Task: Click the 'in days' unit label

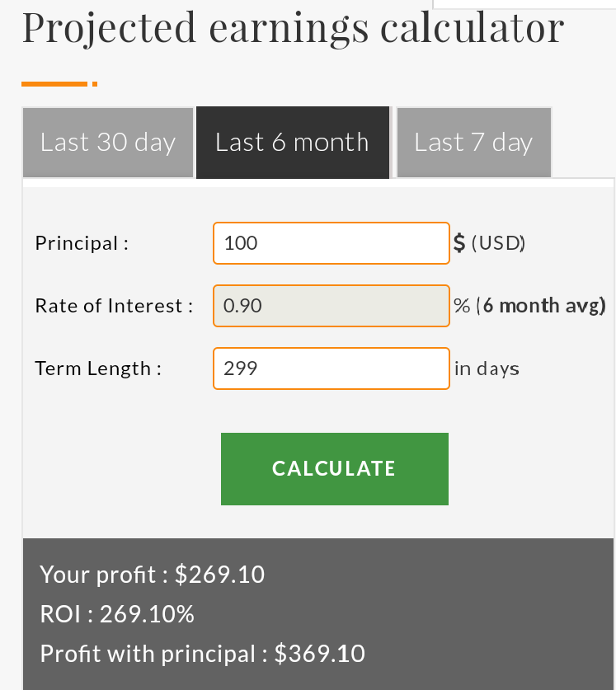Action: coord(487,368)
